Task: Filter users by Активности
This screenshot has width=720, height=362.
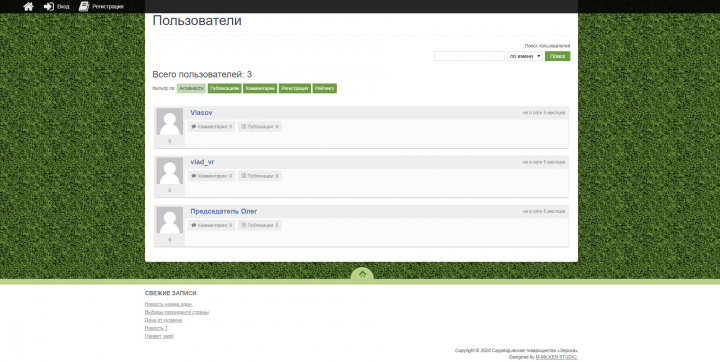Action: 191,88
